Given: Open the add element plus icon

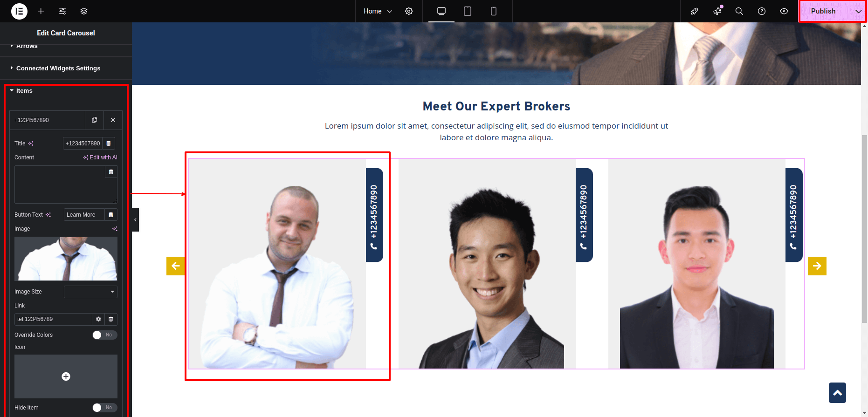Looking at the screenshot, I should (41, 11).
